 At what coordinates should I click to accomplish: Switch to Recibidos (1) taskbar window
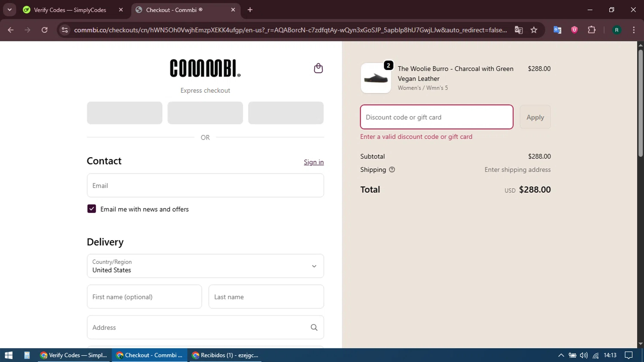[x=225, y=355]
